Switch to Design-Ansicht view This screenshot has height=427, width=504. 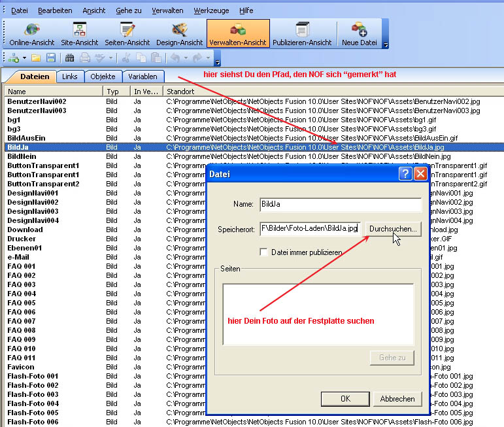point(179,34)
